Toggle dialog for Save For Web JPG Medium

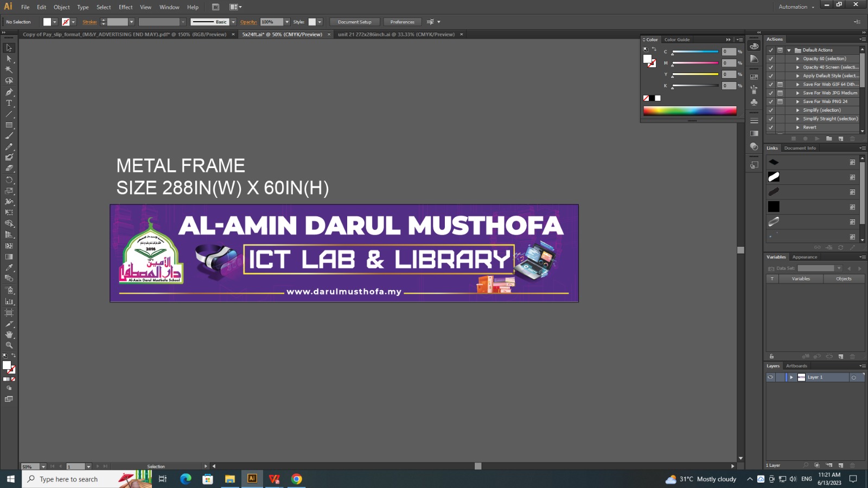pos(780,93)
